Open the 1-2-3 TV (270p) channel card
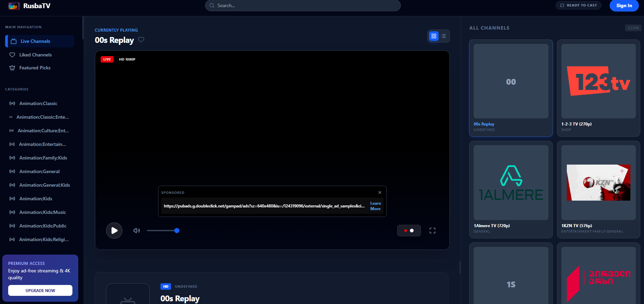This screenshot has height=304, width=644. coord(598,88)
